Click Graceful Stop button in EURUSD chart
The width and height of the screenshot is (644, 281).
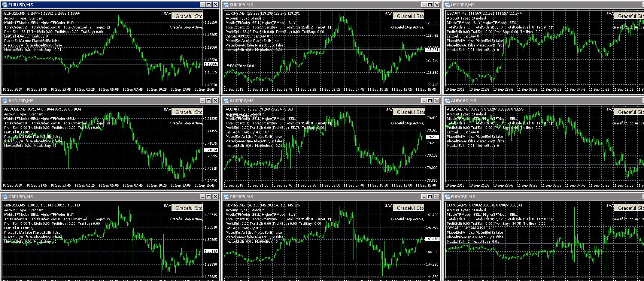[187, 16]
